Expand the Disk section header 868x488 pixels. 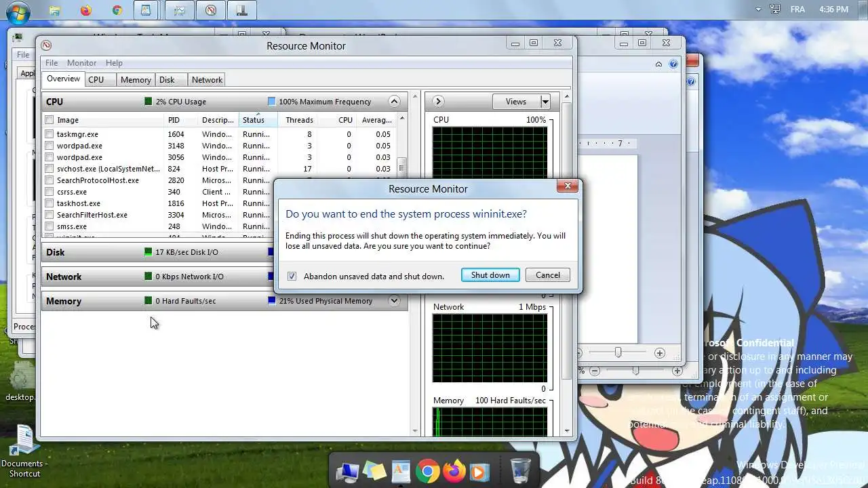pyautogui.click(x=224, y=252)
